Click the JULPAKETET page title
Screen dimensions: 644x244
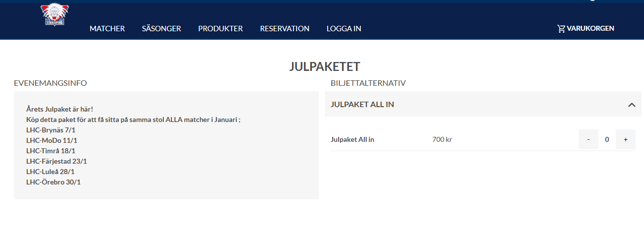324,67
